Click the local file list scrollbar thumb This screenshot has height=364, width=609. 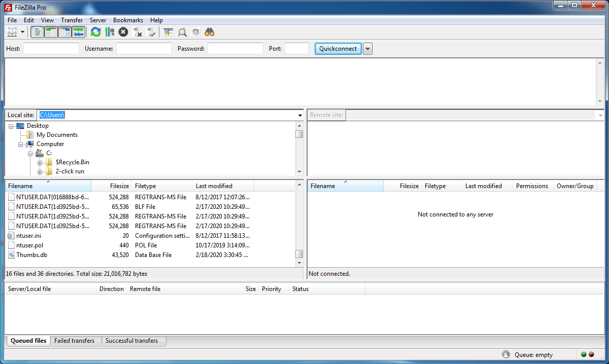(x=299, y=254)
